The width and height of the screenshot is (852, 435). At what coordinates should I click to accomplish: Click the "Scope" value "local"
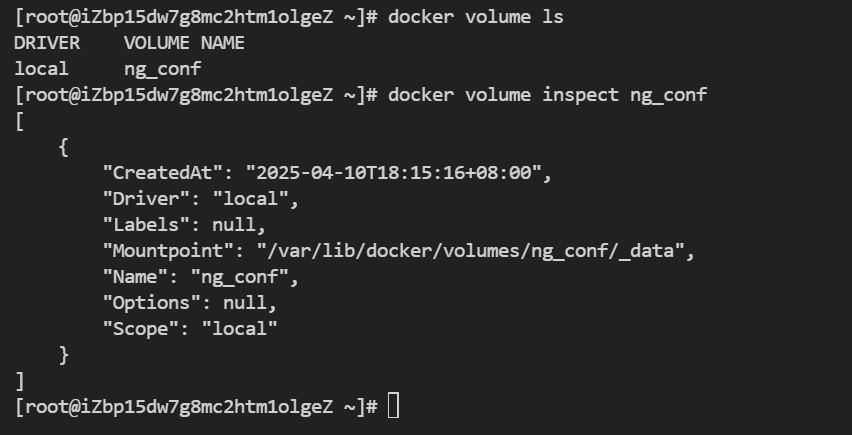[x=240, y=329]
